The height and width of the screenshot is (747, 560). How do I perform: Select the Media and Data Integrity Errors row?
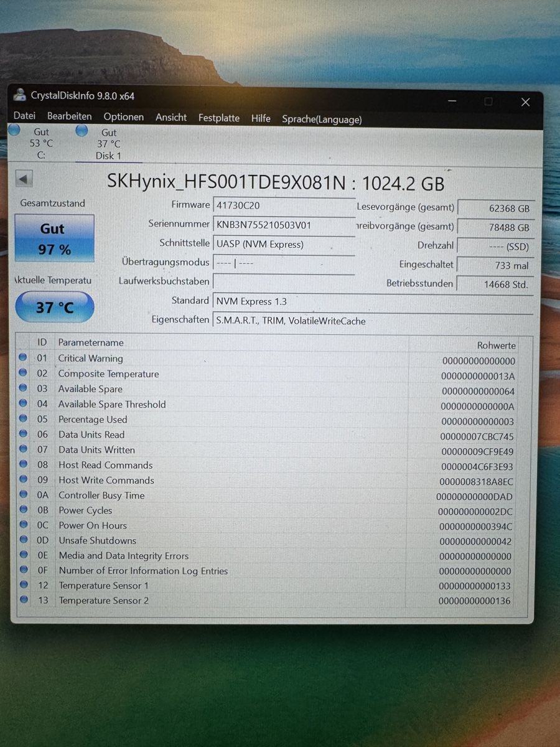[x=268, y=556]
